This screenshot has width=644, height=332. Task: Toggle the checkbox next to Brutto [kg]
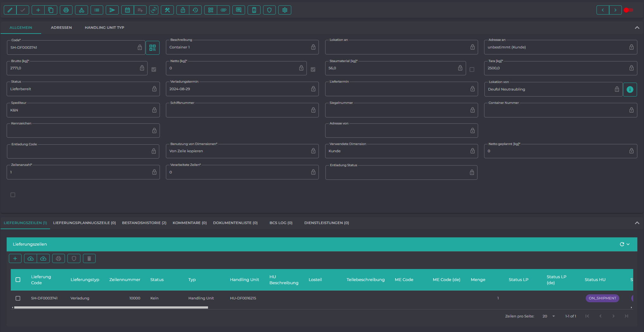click(x=154, y=69)
